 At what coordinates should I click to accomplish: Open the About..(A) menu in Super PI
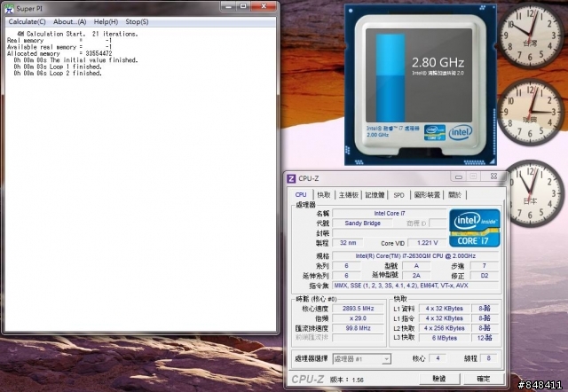pyautogui.click(x=69, y=21)
